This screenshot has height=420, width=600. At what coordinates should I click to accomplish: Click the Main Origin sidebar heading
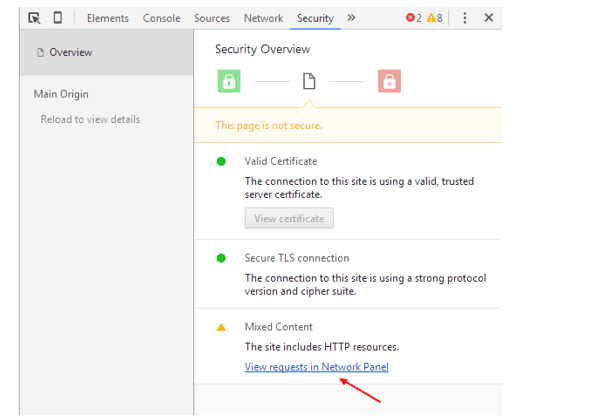pos(61,94)
